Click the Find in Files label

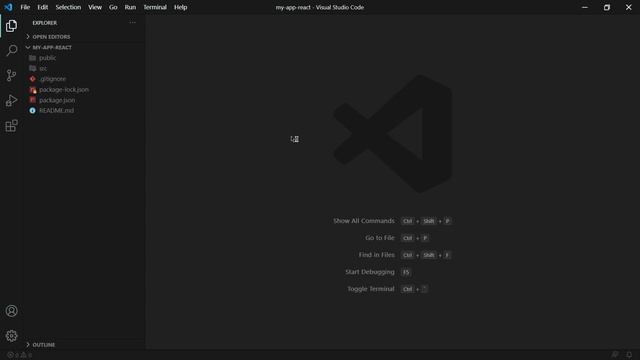376,255
